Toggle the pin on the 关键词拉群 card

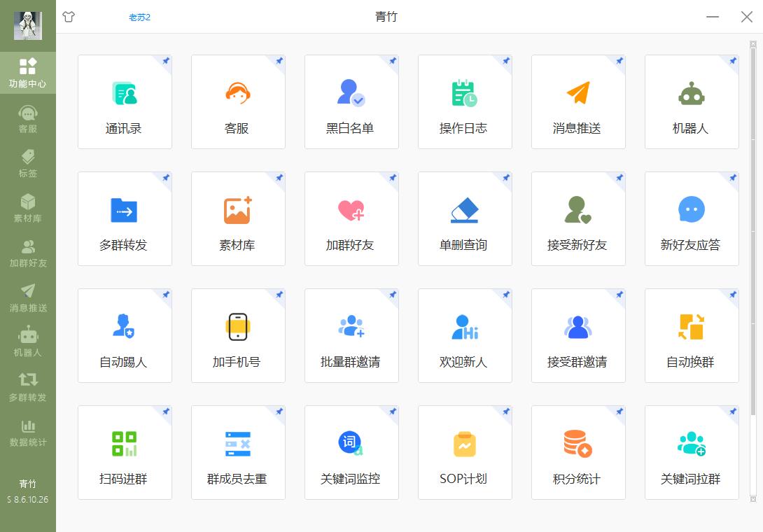tap(732, 412)
